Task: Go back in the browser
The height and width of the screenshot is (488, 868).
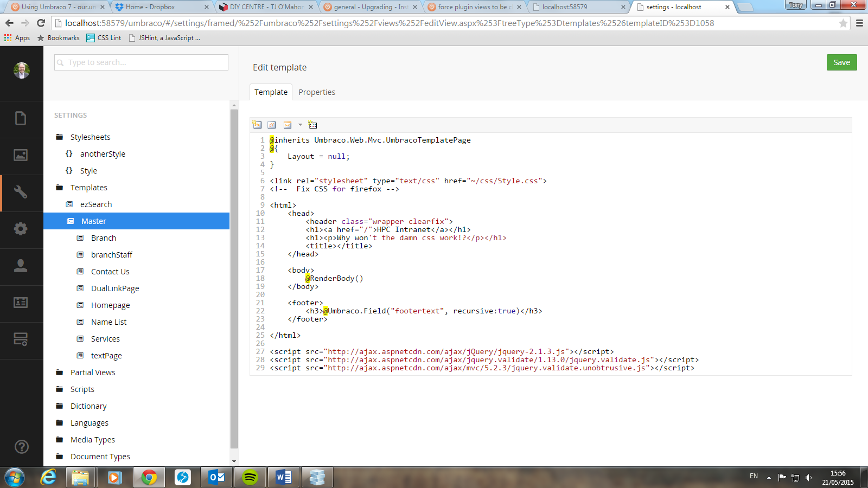Action: (x=9, y=23)
